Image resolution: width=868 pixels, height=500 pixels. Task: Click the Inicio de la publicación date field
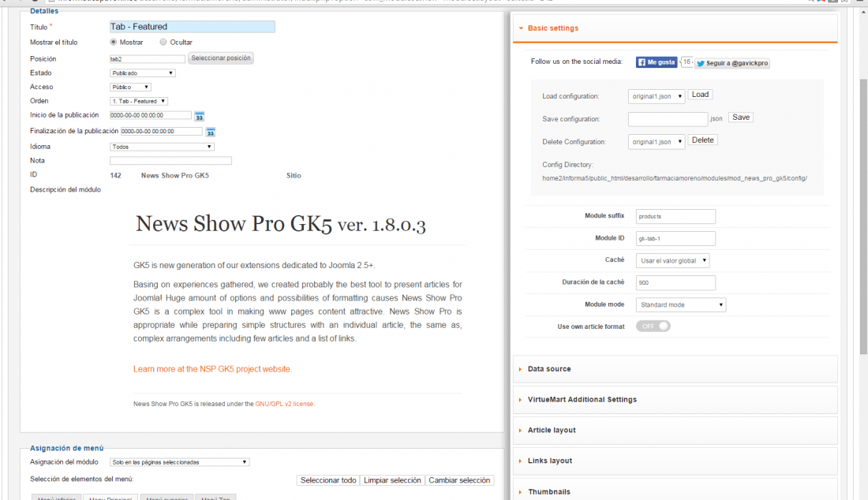coord(151,115)
